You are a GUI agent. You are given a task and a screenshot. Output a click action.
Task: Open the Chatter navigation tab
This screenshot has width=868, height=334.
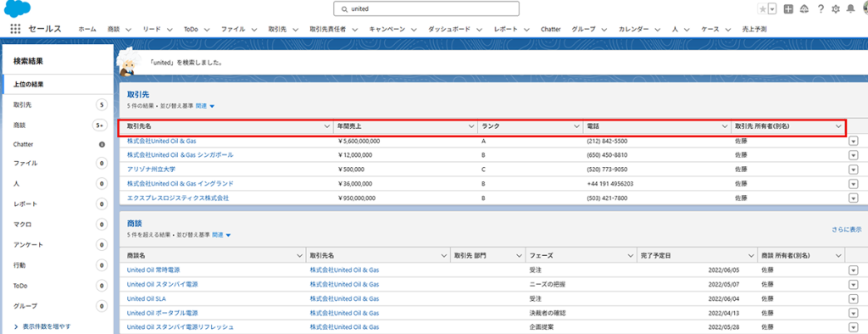pos(550,30)
